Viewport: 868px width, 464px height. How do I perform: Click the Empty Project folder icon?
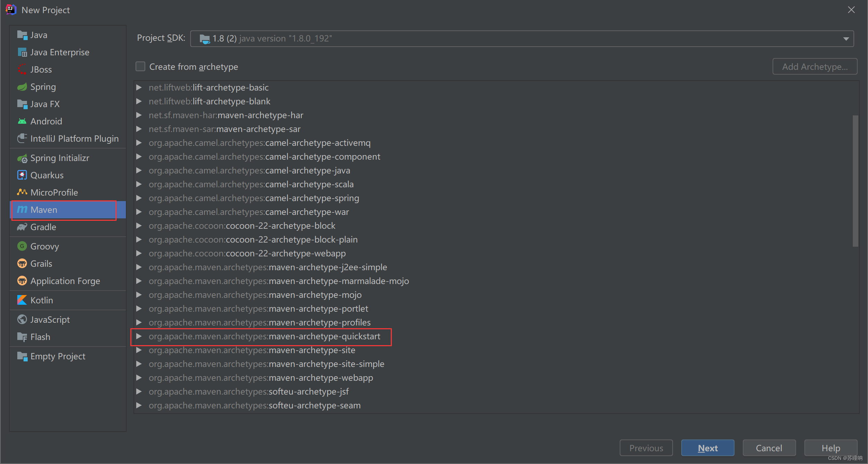point(22,356)
